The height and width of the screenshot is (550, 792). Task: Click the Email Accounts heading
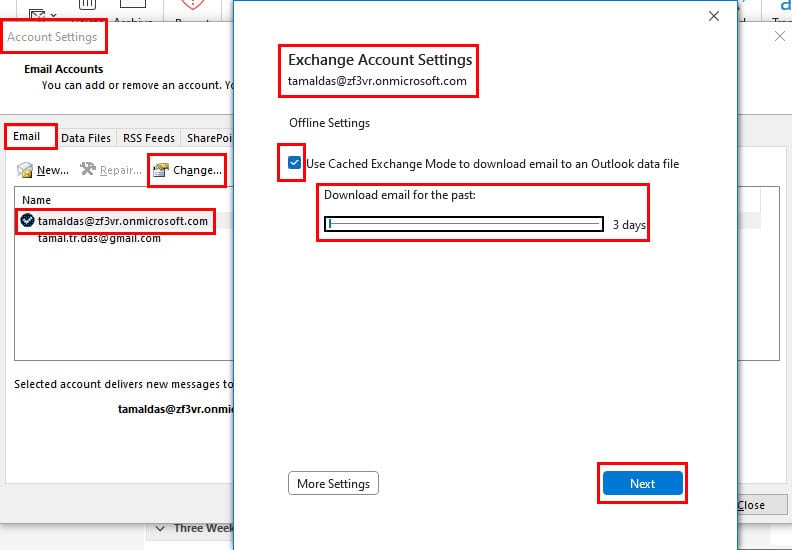click(64, 69)
